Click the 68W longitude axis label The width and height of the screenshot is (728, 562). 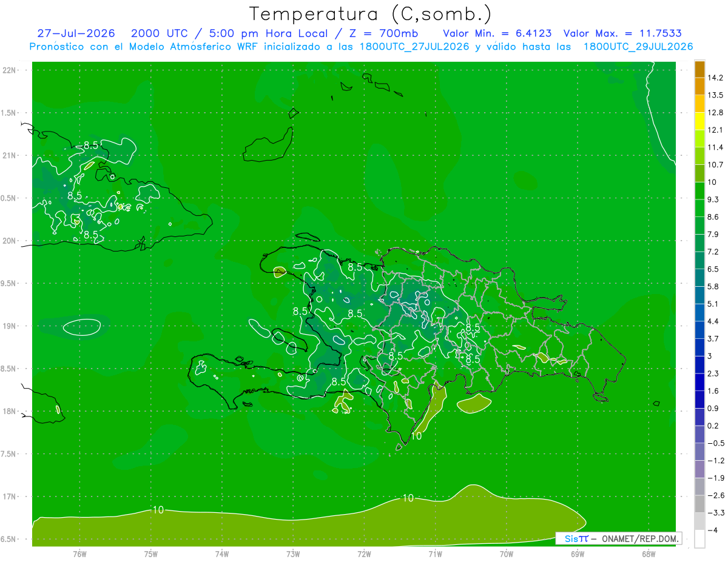click(x=649, y=554)
